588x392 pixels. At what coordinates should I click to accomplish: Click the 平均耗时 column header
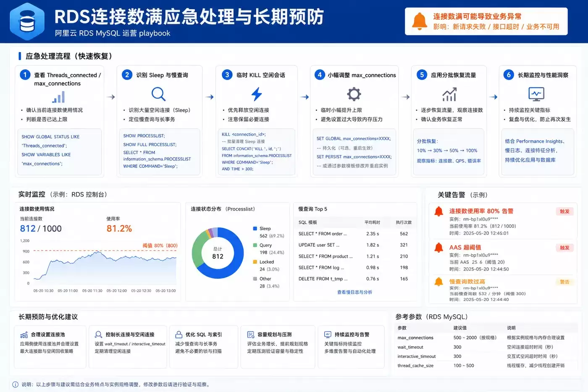(372, 222)
